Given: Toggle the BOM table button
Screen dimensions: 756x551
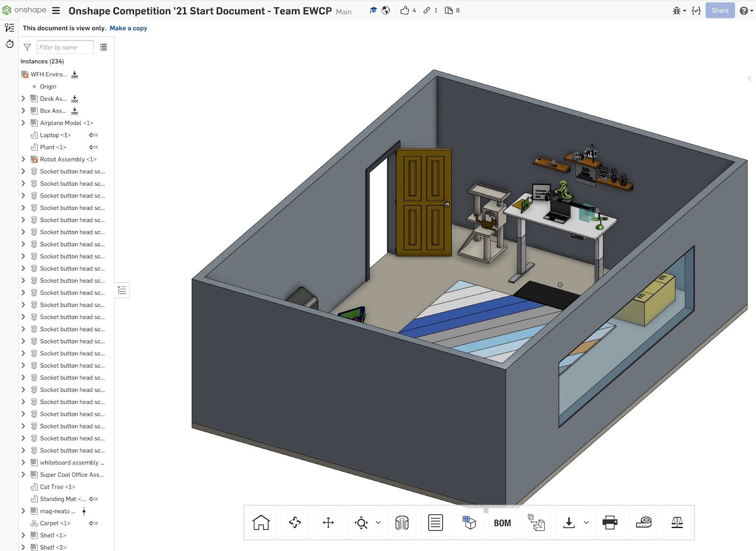Looking at the screenshot, I should [502, 523].
